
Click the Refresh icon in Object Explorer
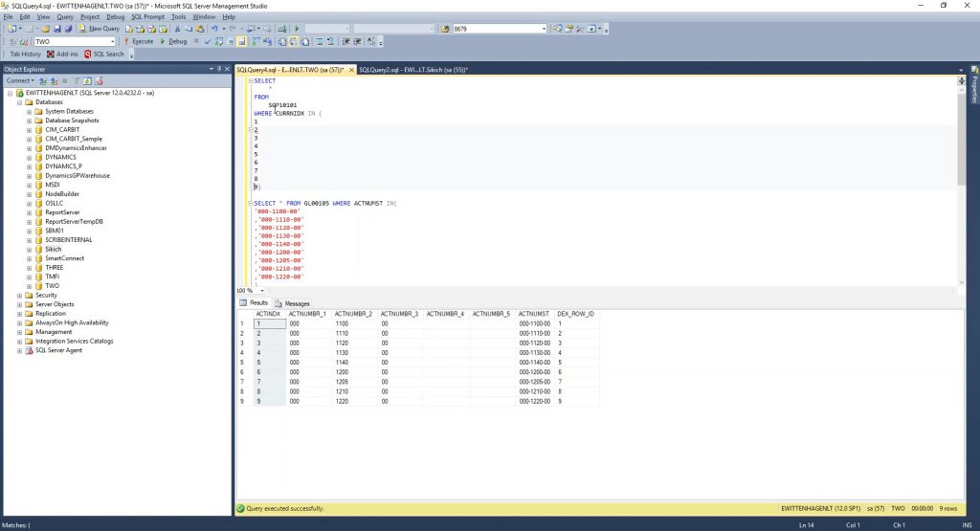[87, 80]
